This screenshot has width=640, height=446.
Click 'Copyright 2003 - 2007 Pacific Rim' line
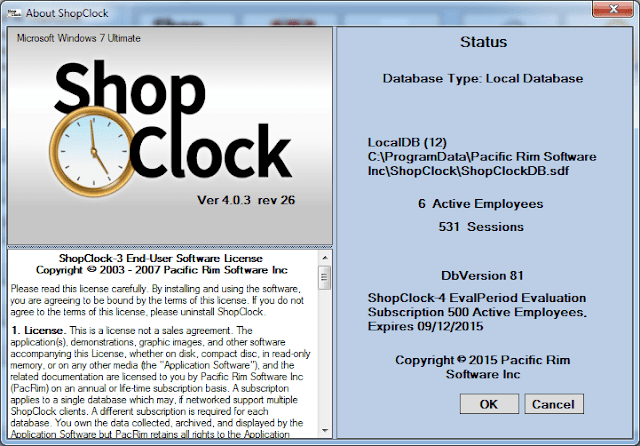[162, 270]
